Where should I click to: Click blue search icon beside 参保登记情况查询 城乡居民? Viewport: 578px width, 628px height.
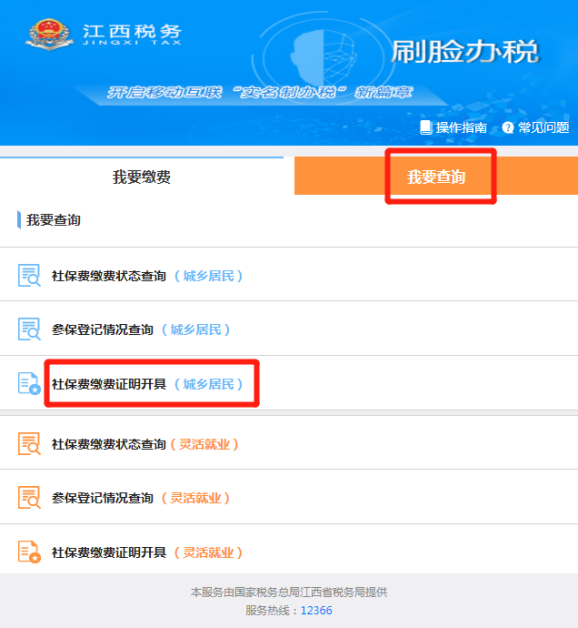29,329
